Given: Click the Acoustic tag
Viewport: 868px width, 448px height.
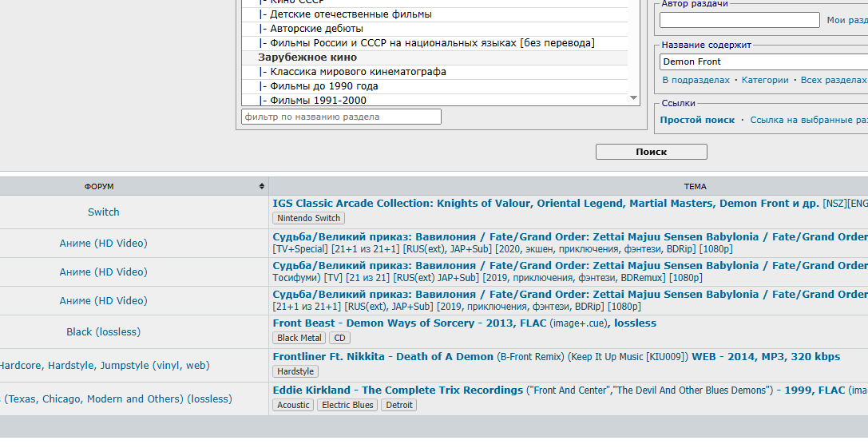Looking at the screenshot, I should pyautogui.click(x=293, y=405).
